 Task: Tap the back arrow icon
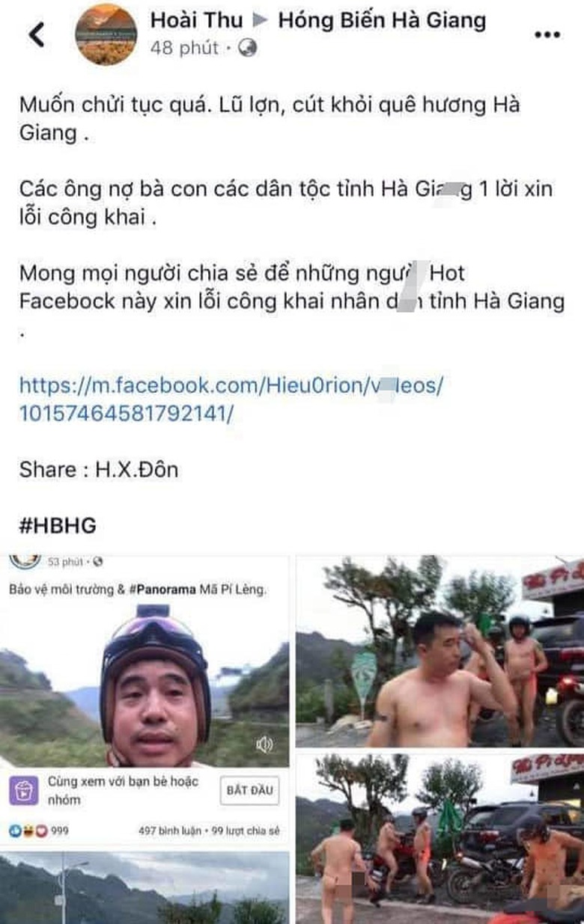[36, 34]
